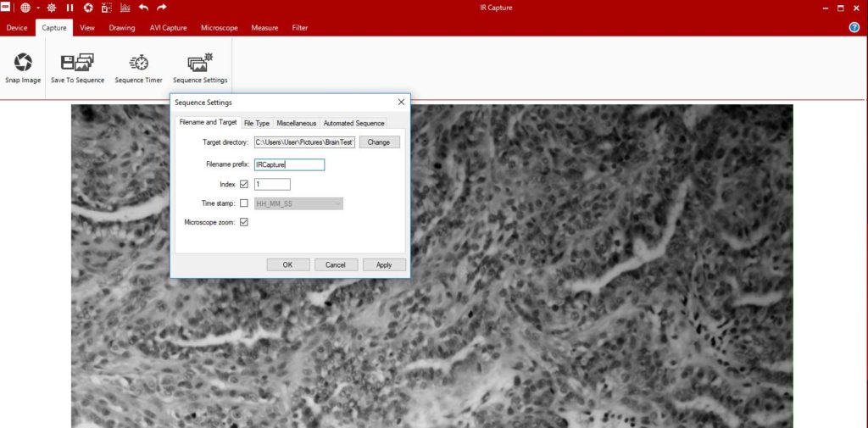Click into the Filename prefix text field
Image resolution: width=868 pixels, height=428 pixels.
point(288,164)
